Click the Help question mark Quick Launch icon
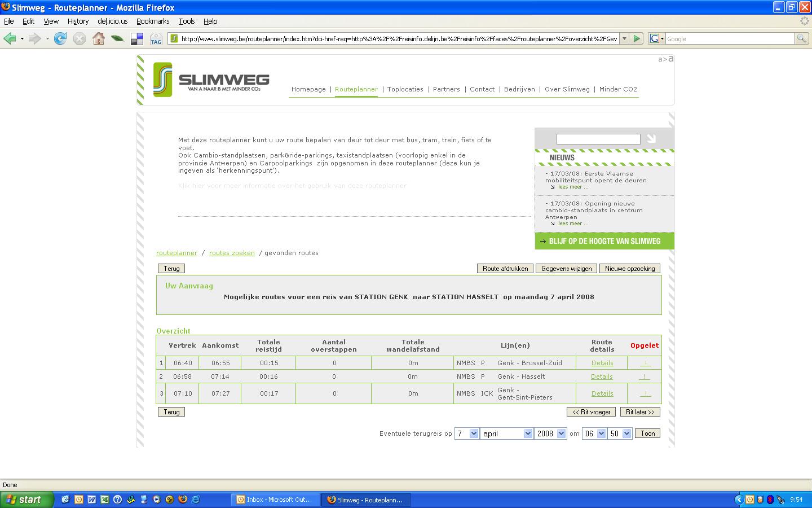This screenshot has height=508, width=812. click(x=117, y=500)
